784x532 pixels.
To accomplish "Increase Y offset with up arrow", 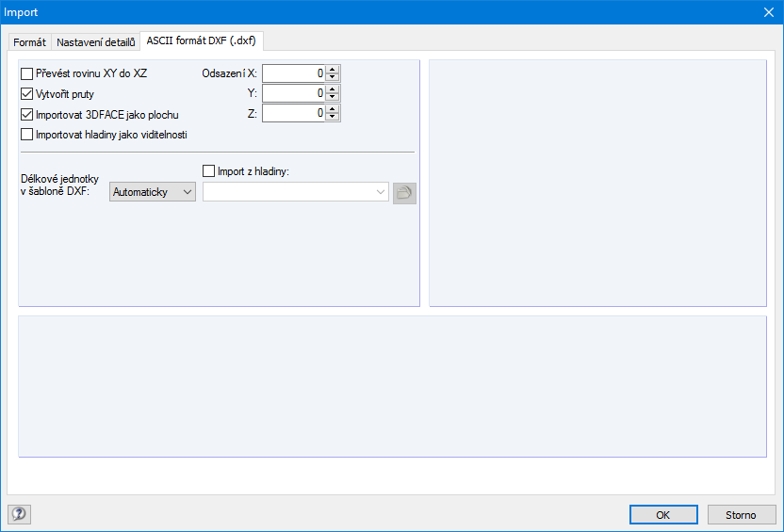I will (x=333, y=89).
